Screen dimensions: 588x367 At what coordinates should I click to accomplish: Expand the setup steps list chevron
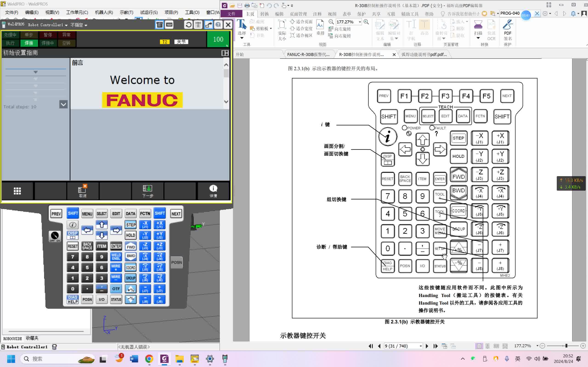(x=63, y=105)
